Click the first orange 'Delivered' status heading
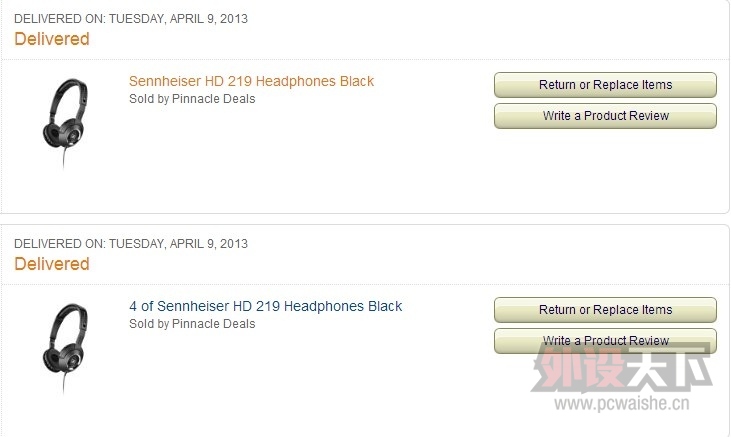 52,39
